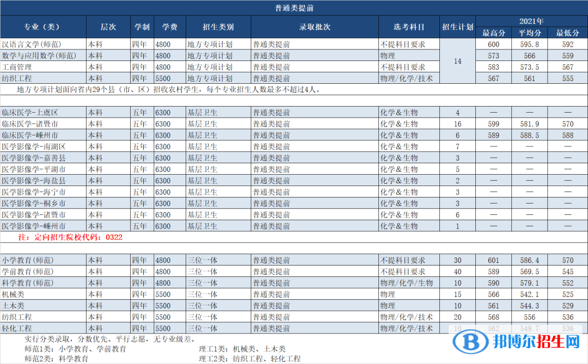Click average score 573.5 cell
The height and width of the screenshot is (364, 588).
click(530, 67)
